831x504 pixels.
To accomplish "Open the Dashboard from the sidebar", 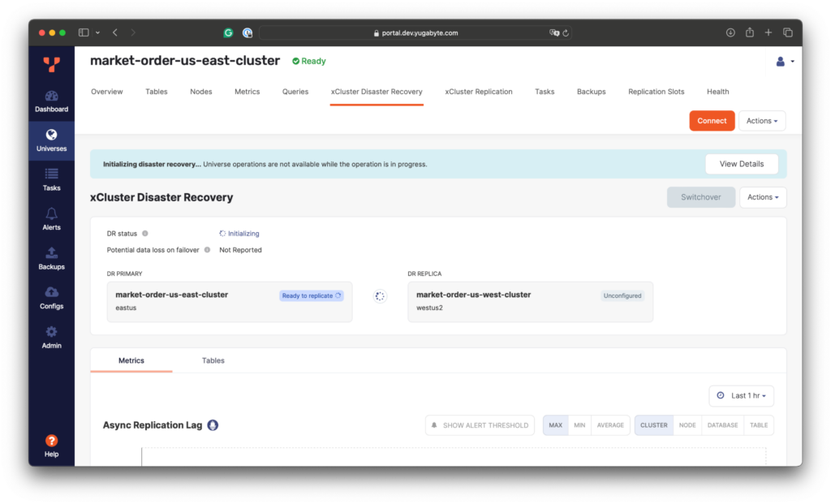I will (x=51, y=99).
